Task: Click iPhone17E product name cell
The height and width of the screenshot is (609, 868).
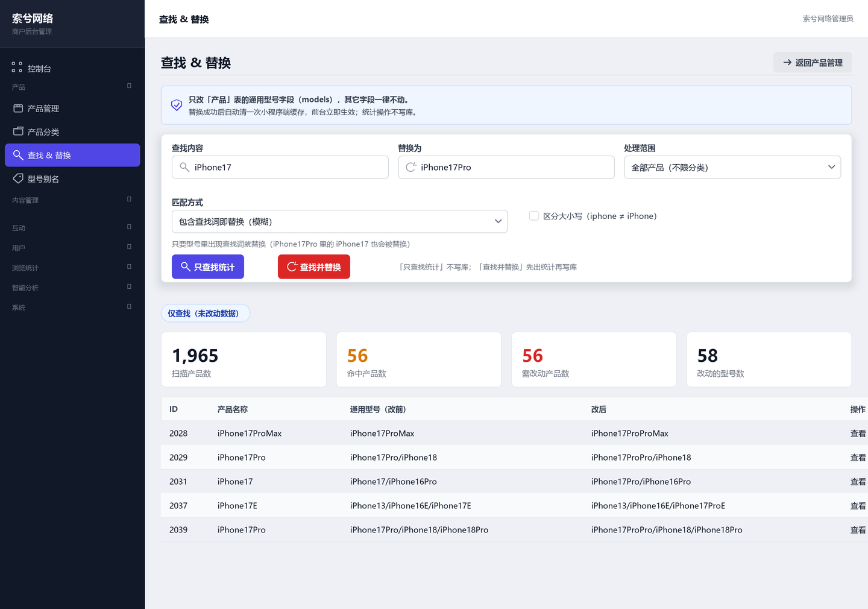Action: 237,506
